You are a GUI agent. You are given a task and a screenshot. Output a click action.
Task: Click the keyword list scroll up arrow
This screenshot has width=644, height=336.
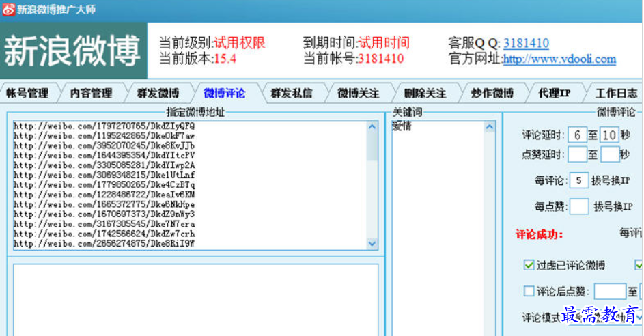pyautogui.click(x=489, y=127)
